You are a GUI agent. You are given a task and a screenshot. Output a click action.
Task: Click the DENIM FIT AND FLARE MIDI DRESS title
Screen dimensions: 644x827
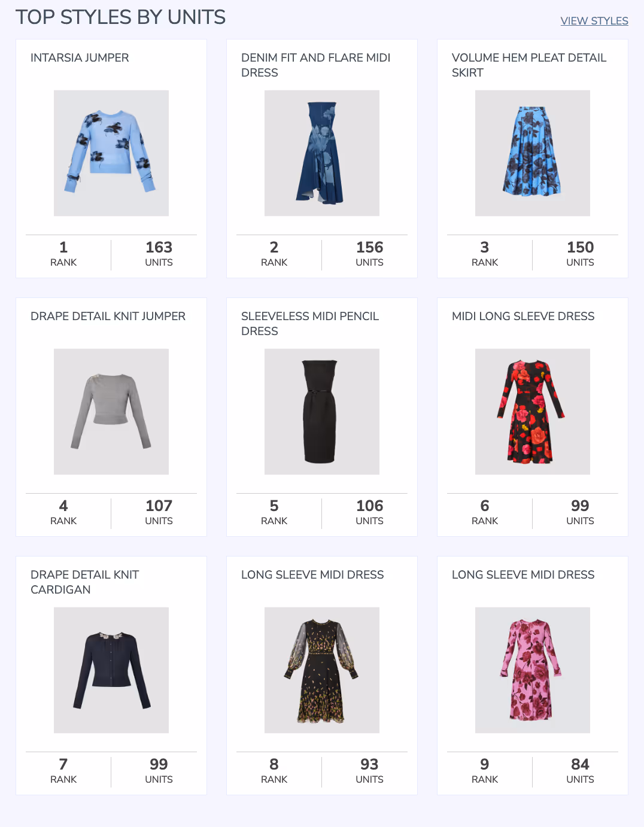point(315,65)
